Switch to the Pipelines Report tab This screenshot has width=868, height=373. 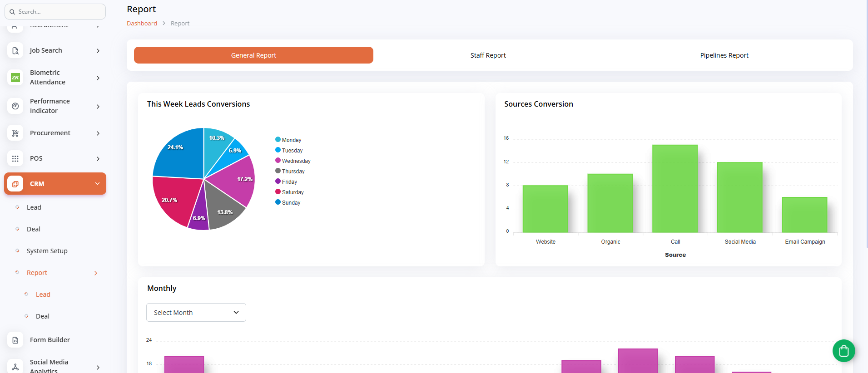point(724,55)
